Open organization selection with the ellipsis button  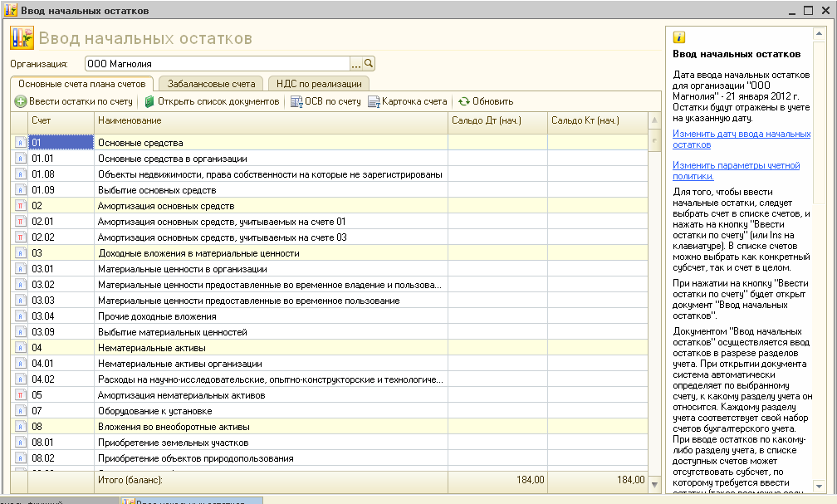pyautogui.click(x=356, y=64)
